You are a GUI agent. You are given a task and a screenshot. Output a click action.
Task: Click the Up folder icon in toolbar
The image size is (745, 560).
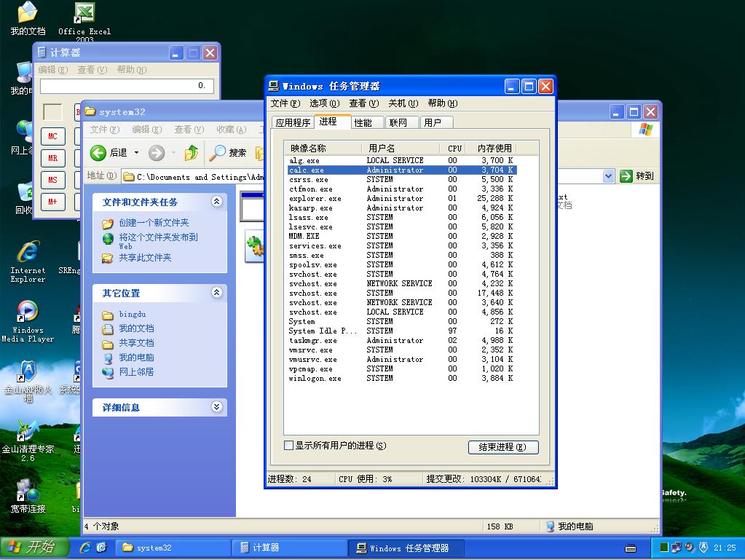pyautogui.click(x=192, y=153)
